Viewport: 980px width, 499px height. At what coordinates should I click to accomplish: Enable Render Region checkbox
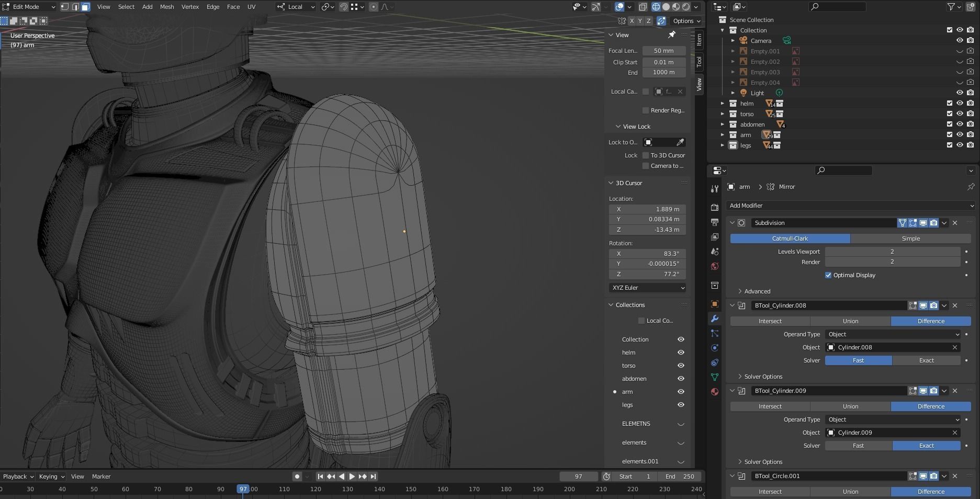coord(646,110)
